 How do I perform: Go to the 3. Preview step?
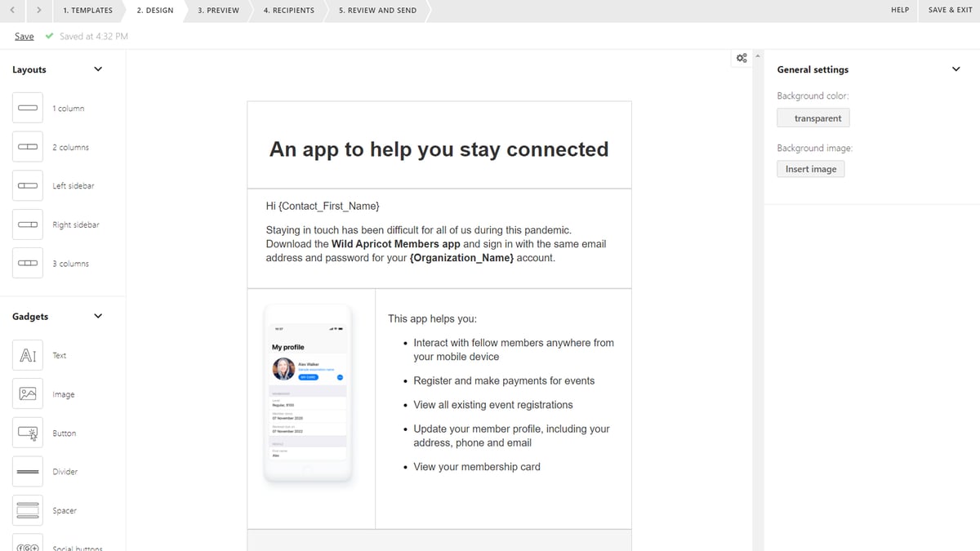(218, 11)
